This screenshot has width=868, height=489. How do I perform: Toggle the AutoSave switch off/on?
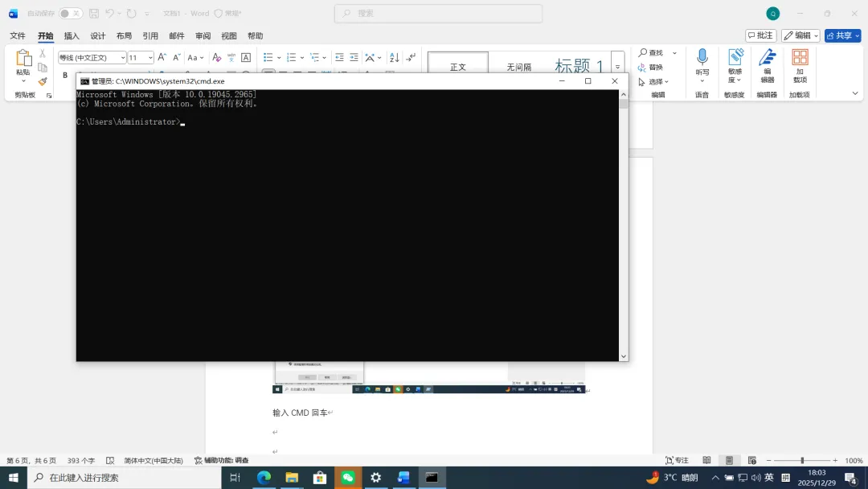coord(70,14)
